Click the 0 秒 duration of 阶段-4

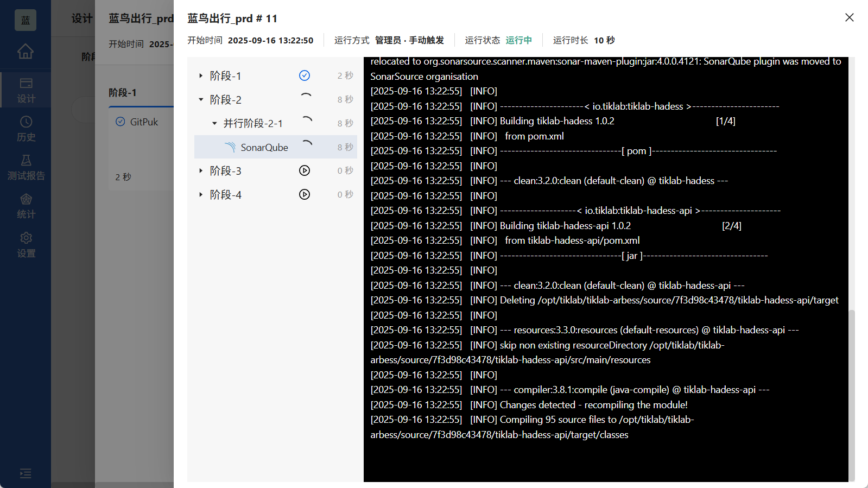(x=345, y=194)
